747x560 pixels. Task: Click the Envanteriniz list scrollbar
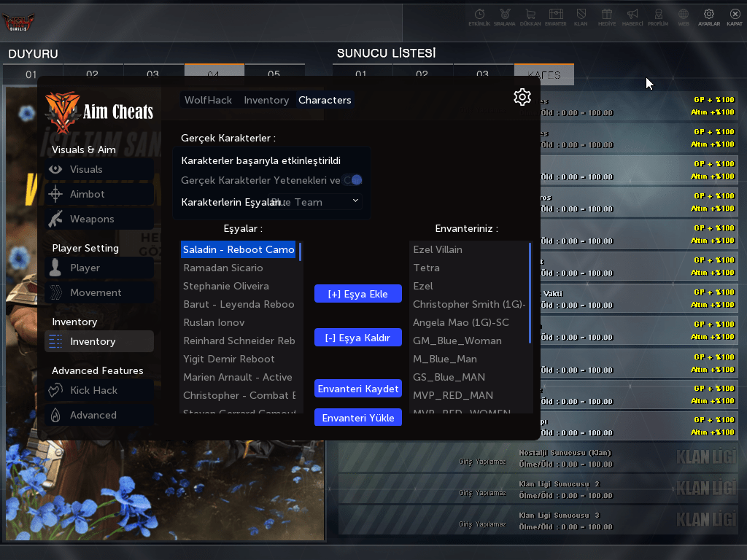pos(530,292)
